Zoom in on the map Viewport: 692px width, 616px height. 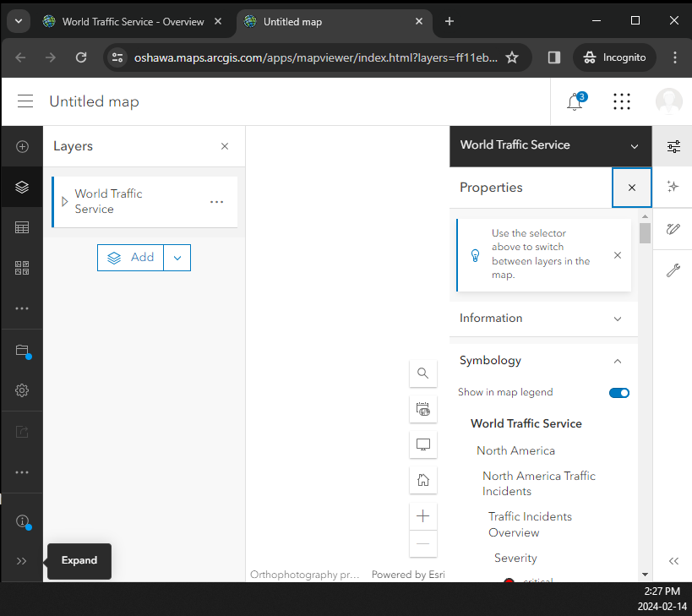423,515
